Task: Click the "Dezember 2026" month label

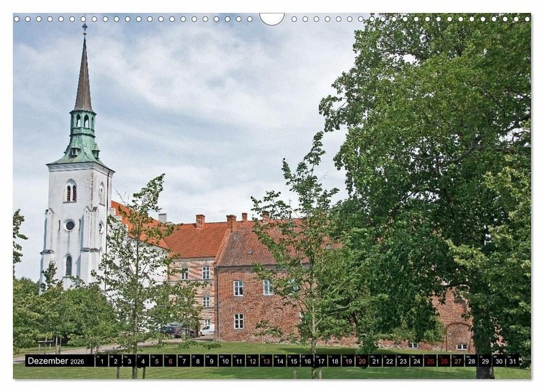Action: click(56, 361)
